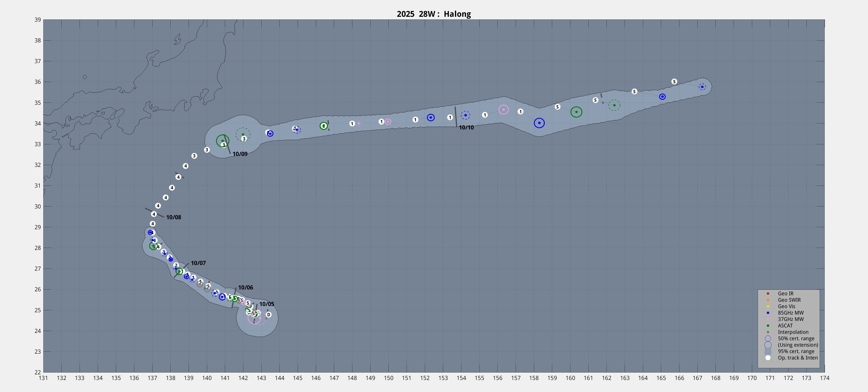This screenshot has height=392, width=868.
Task: Click the northernmost S track marker
Action: [674, 82]
